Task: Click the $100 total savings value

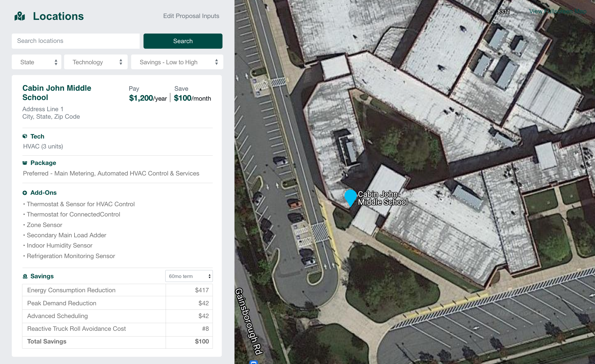Action: pyautogui.click(x=202, y=342)
